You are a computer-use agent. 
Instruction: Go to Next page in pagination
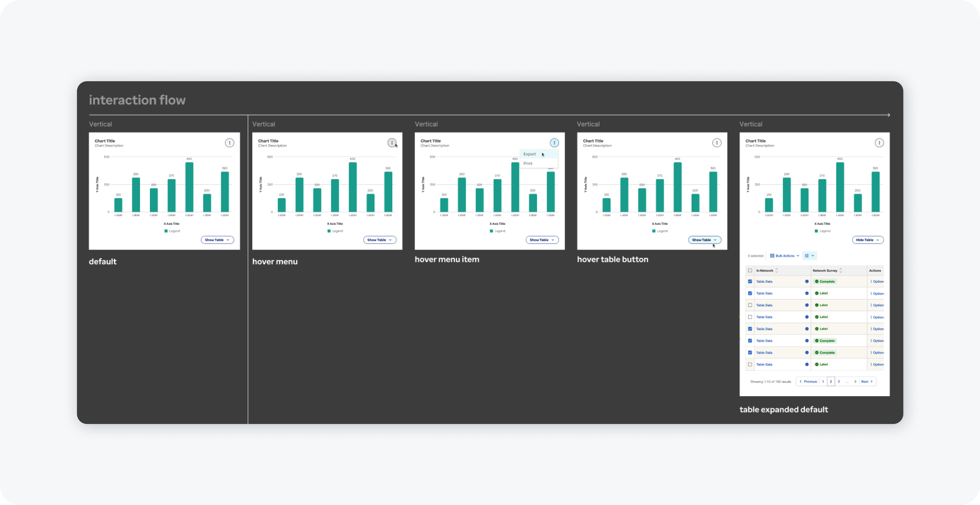point(867,381)
